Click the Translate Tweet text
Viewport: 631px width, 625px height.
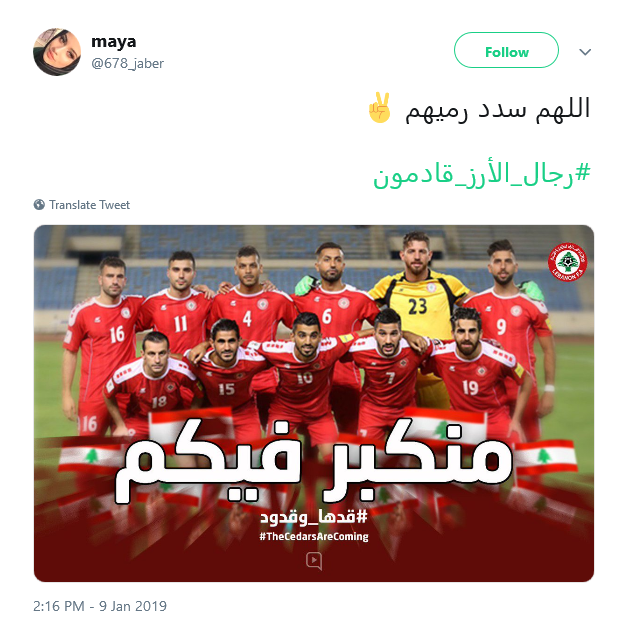pos(89,205)
